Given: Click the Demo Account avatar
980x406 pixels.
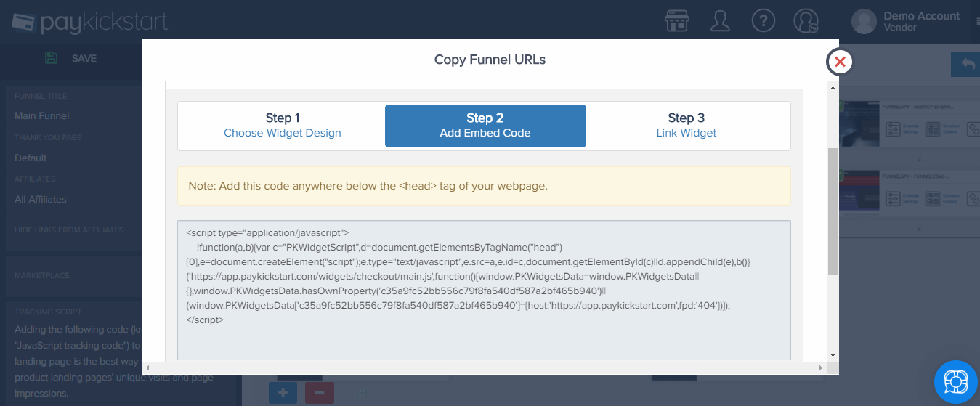Looking at the screenshot, I should point(864,21).
